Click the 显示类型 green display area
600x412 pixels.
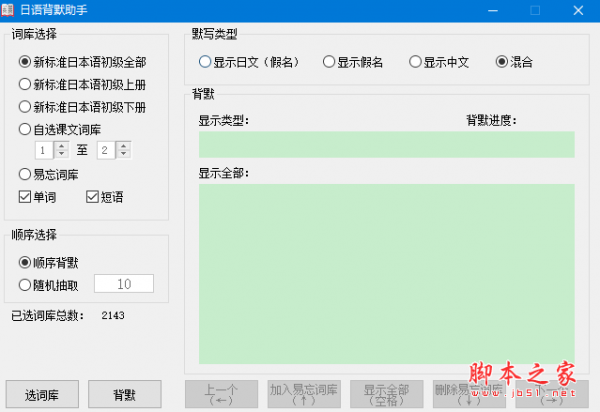(x=386, y=145)
